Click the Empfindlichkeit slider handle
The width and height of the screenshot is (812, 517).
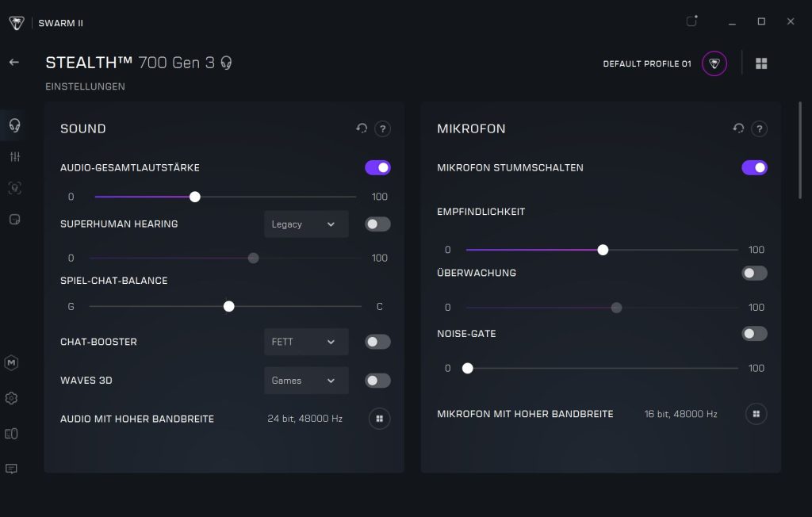click(603, 250)
